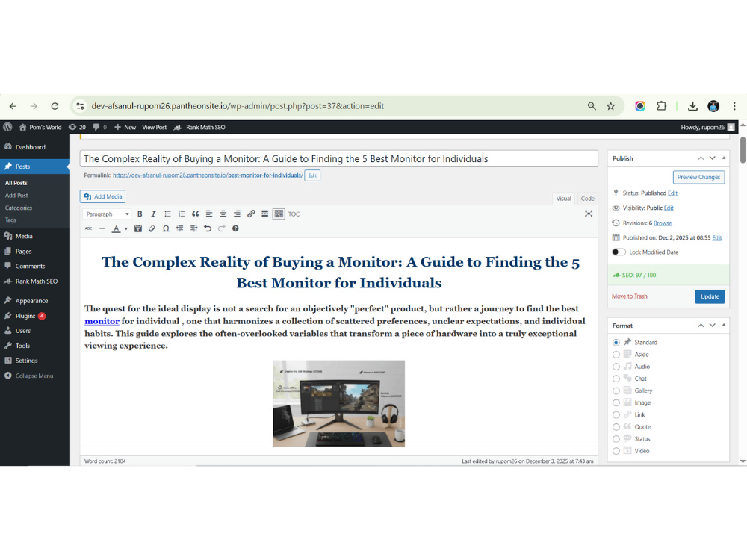Image resolution: width=747 pixels, height=560 pixels.
Task: Insert a numbered list
Action: pyautogui.click(x=182, y=214)
